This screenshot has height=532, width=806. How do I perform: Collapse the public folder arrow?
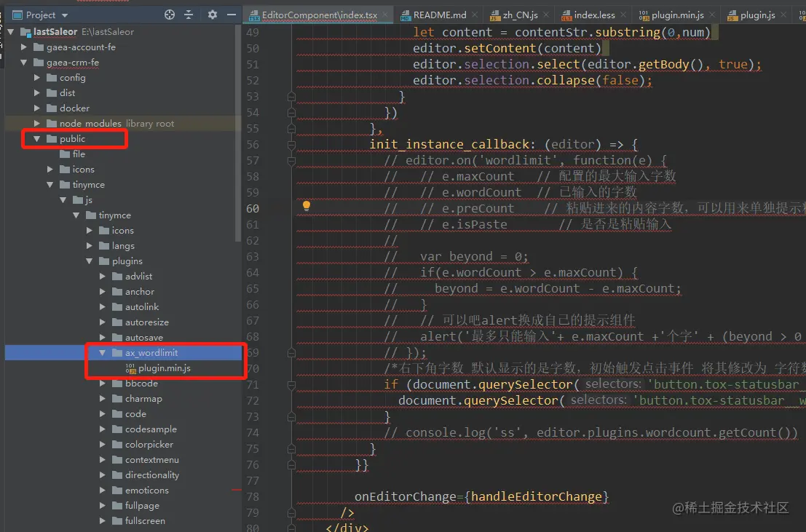point(37,139)
